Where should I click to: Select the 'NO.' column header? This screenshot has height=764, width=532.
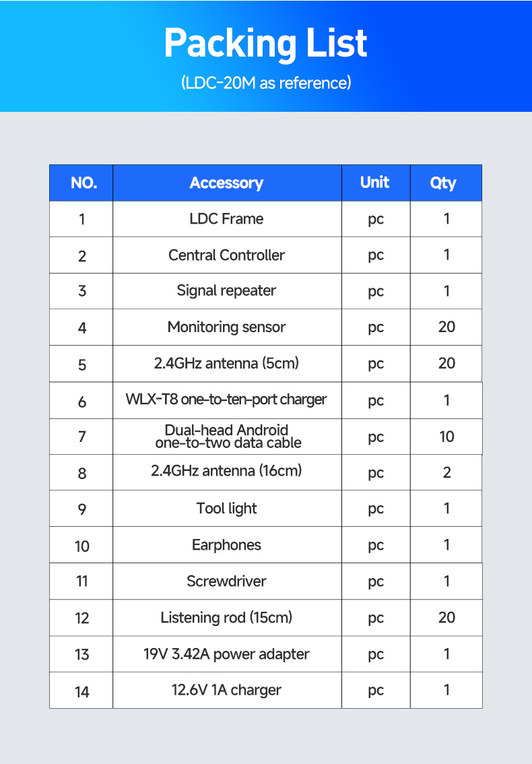(x=83, y=183)
